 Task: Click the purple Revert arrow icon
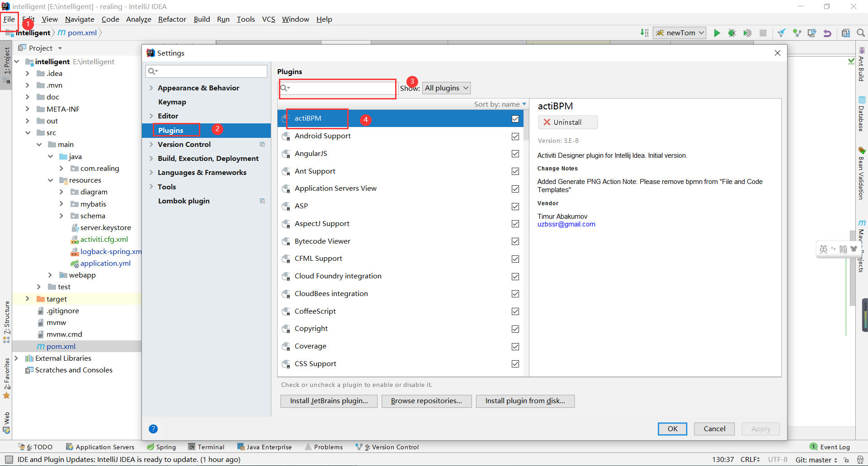(x=827, y=33)
